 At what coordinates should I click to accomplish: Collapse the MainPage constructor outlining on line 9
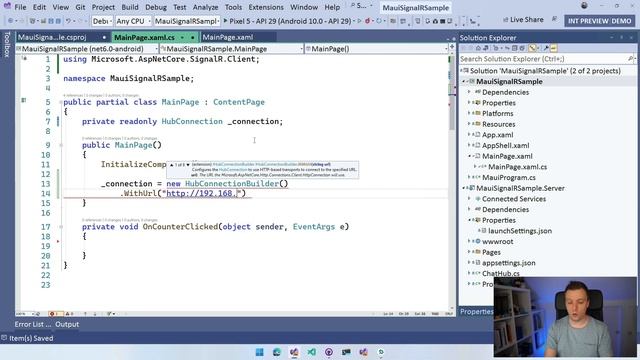(60, 145)
